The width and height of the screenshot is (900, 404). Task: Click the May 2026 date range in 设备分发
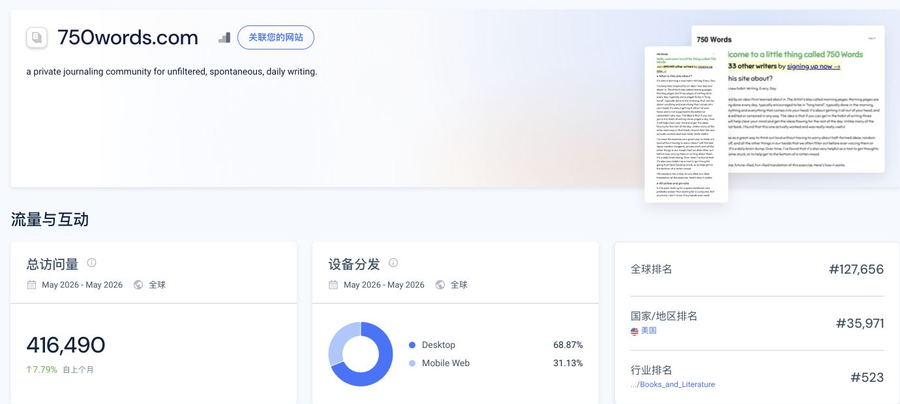point(384,285)
